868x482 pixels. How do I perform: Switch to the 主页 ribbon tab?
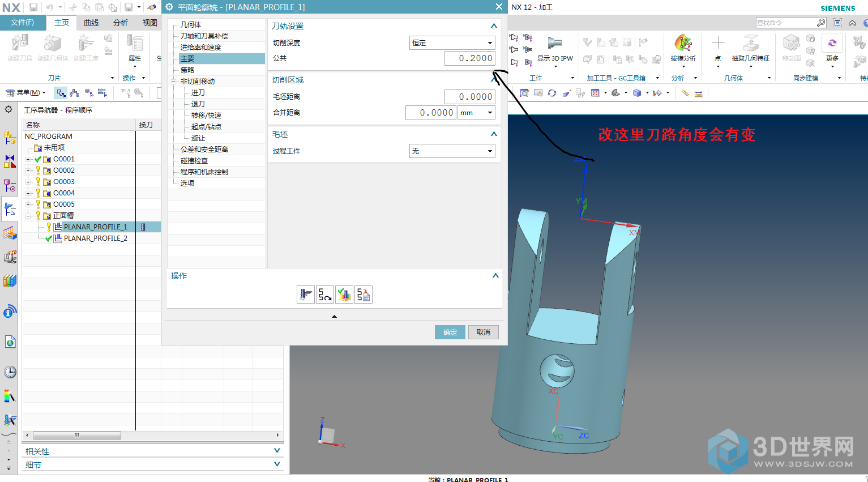[x=62, y=23]
